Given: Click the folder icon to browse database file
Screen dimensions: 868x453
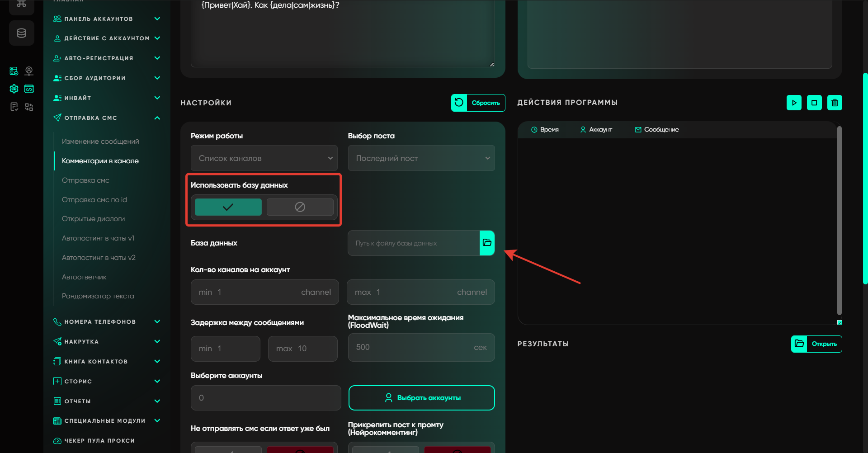Looking at the screenshot, I should (x=487, y=243).
